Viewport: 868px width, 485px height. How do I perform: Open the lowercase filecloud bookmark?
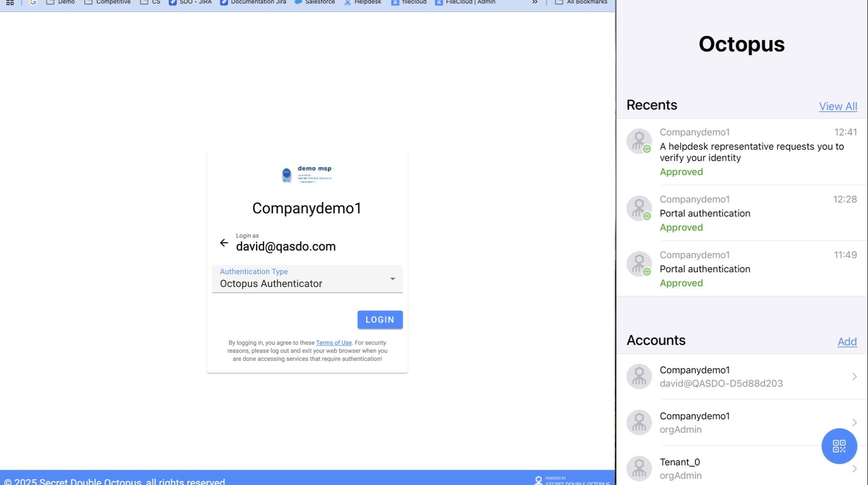click(x=409, y=3)
